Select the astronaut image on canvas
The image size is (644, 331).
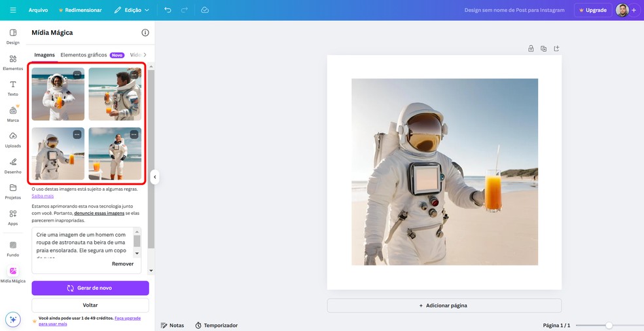point(445,172)
